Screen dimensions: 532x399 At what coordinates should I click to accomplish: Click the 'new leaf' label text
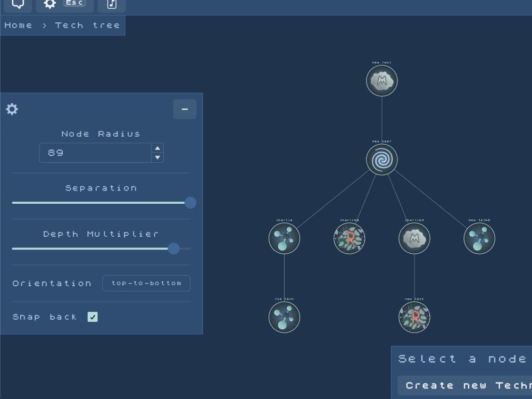pyautogui.click(x=381, y=141)
